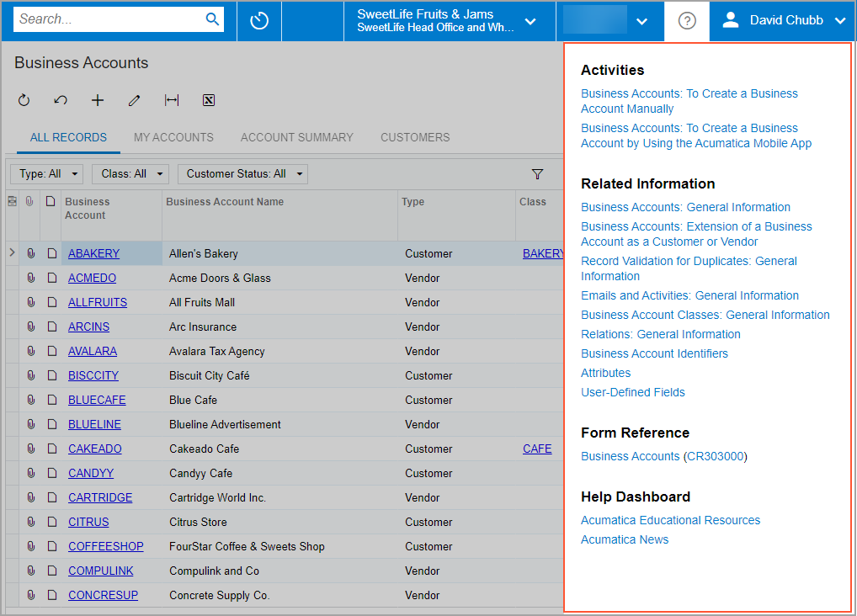The width and height of the screenshot is (857, 616).
Task: Click the Acumatica News link
Action: tap(625, 539)
